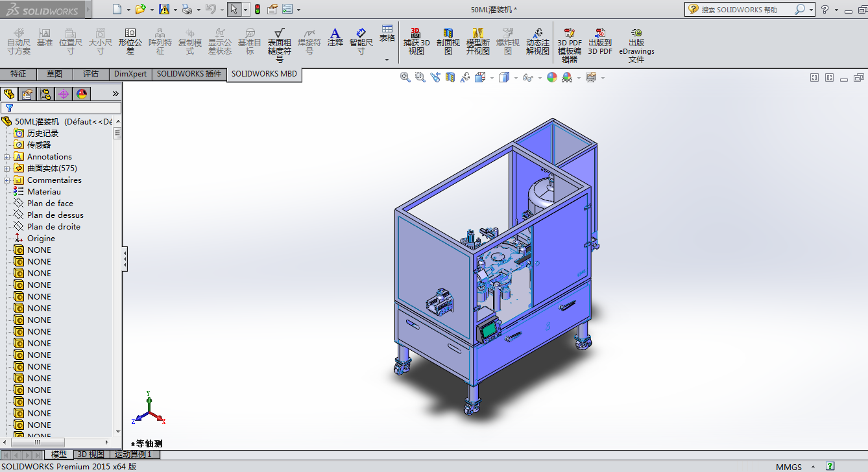Switch to the DimXpert tab
This screenshot has width=868, height=472.
point(130,74)
